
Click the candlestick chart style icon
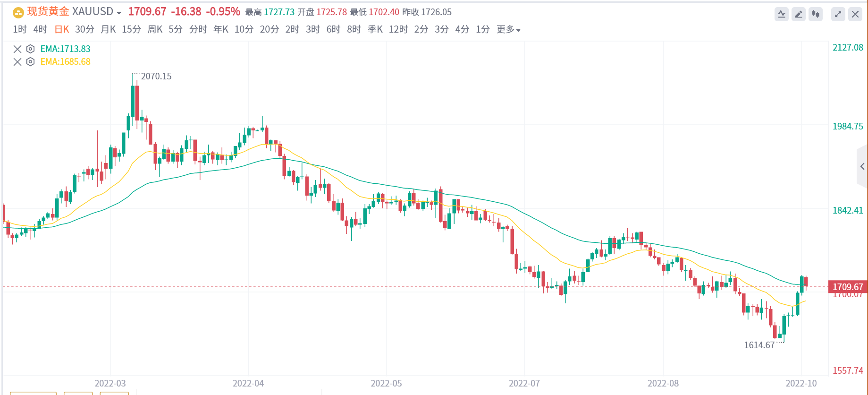coord(816,14)
